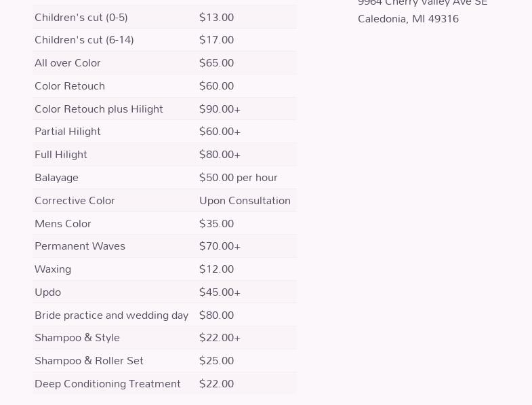Select the Mens Color service name
The height and width of the screenshot is (405, 532).
pyautogui.click(x=63, y=223)
